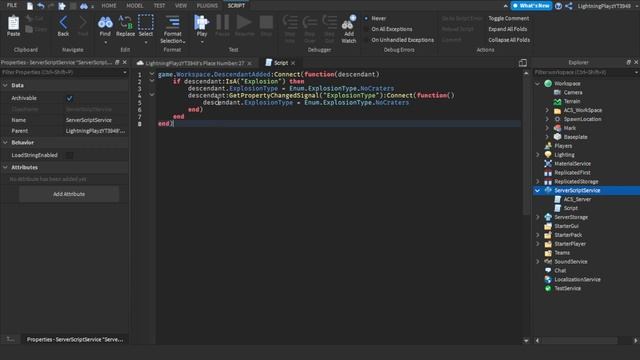Click the share icon near username
Viewport: 640px width, 360px height.
coord(569,6)
